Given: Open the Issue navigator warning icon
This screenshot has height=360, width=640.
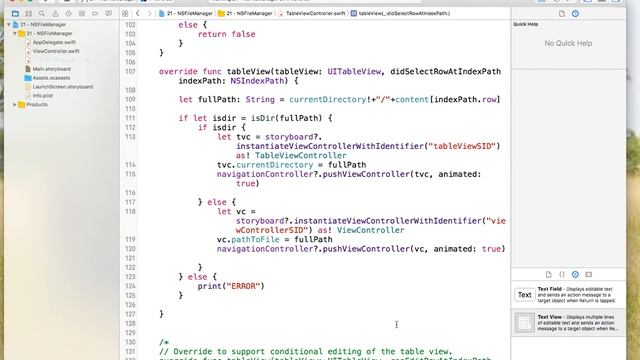Looking at the screenshot, I should coord(55,13).
